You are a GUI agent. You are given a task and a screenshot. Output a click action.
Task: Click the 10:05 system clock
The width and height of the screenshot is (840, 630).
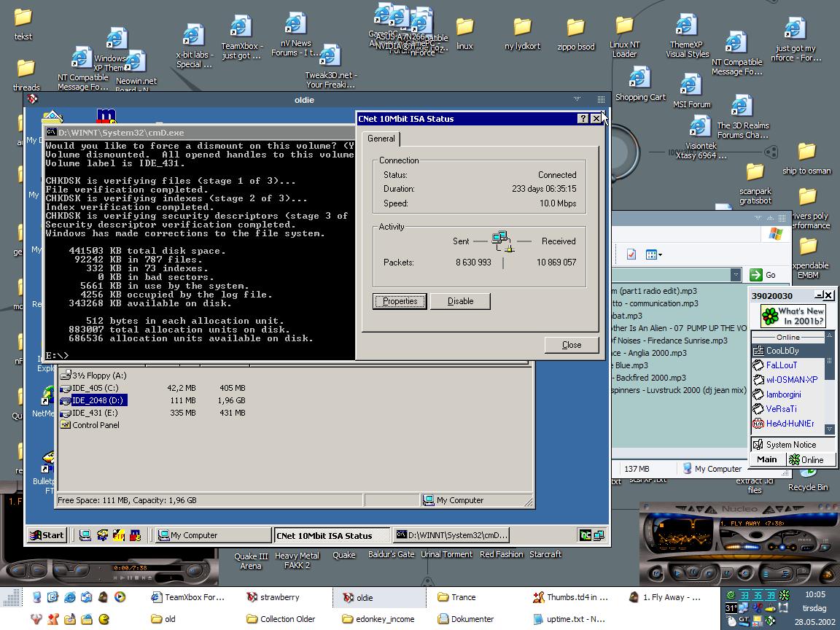pyautogui.click(x=815, y=595)
